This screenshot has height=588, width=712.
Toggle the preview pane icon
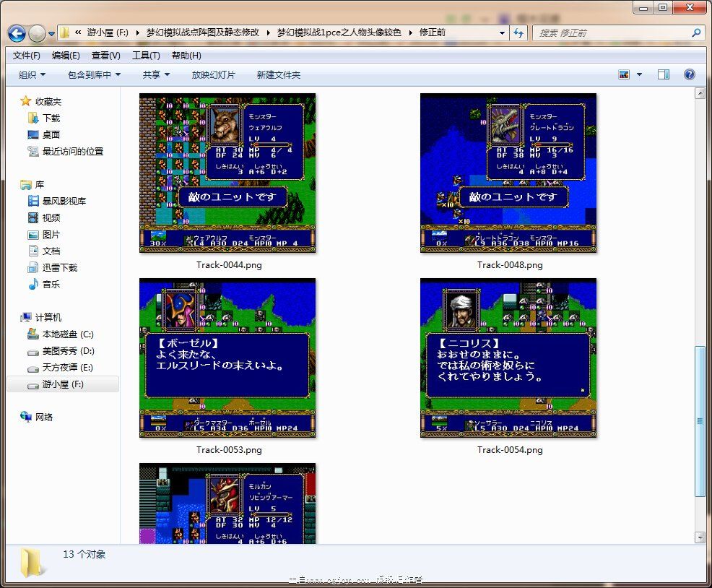click(x=663, y=74)
